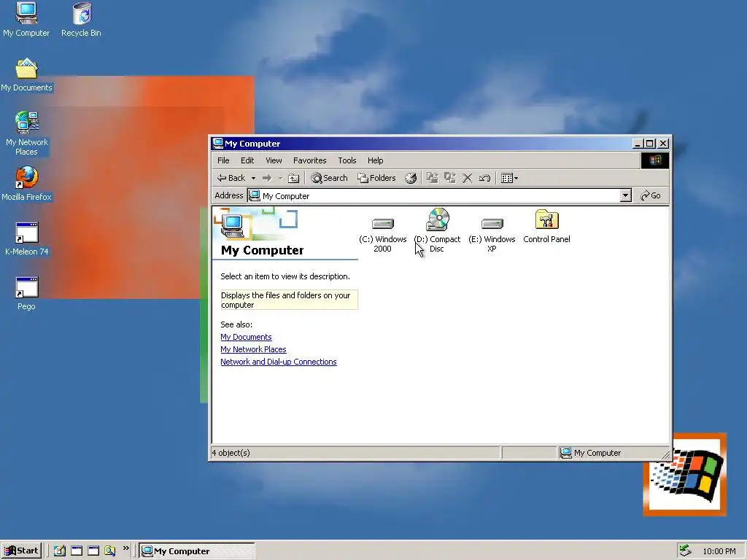Click the Start button
This screenshot has width=747, height=560.
coord(21,551)
